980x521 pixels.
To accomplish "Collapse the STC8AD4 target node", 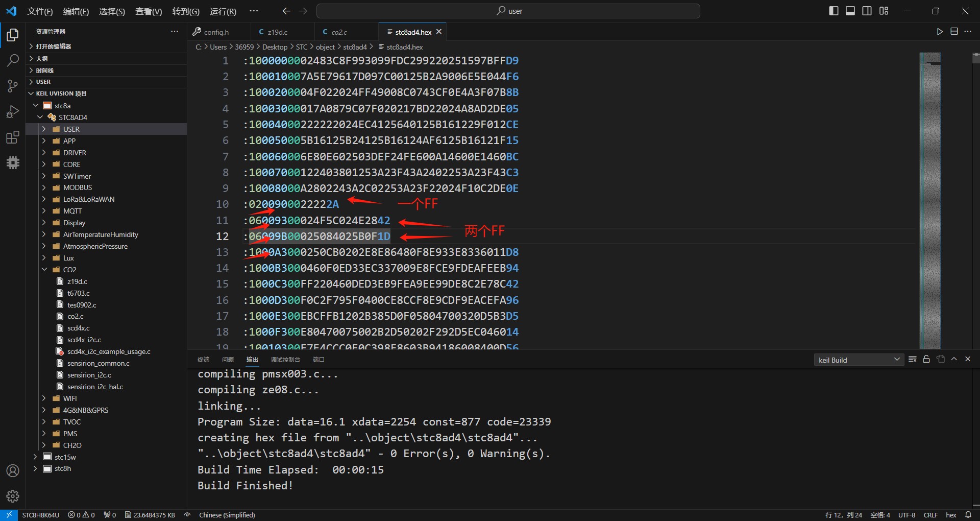I will 40,117.
